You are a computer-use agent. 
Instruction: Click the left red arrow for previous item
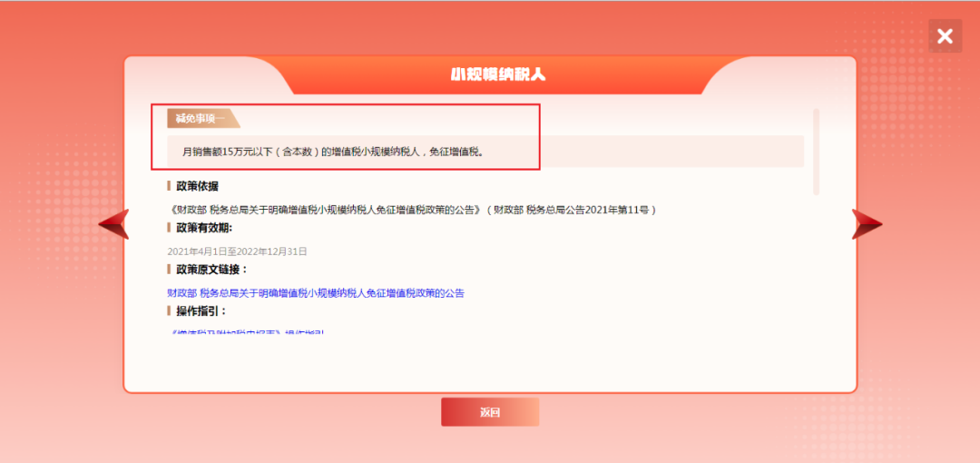pyautogui.click(x=114, y=224)
